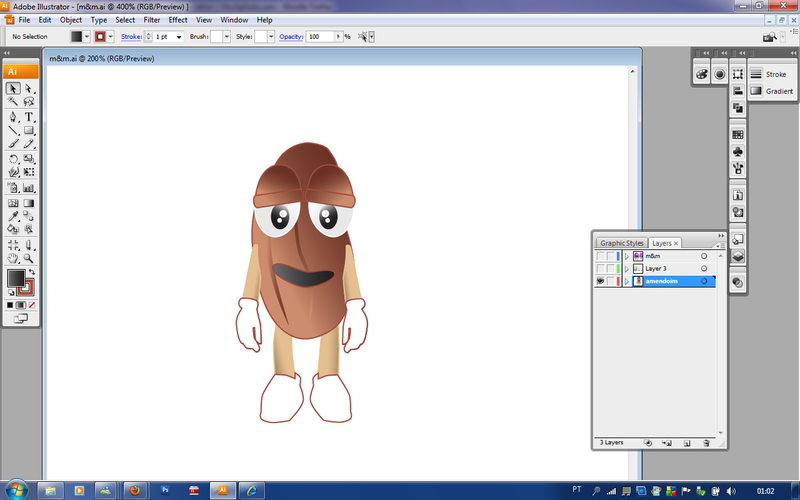Viewport: 800px width, 500px height.
Task: Select the Line Segment tool
Action: coord(13,131)
